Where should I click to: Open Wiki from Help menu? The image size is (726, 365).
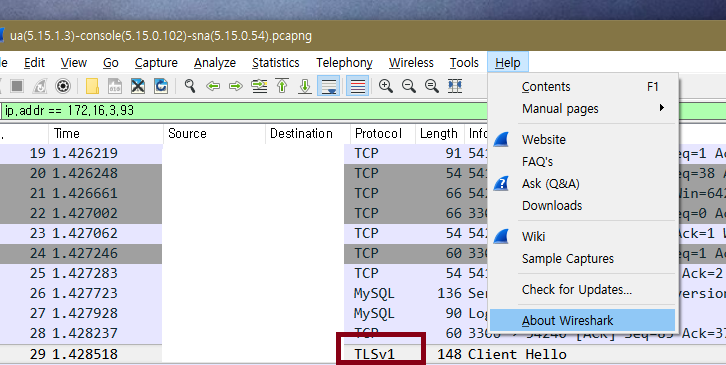coord(583,237)
